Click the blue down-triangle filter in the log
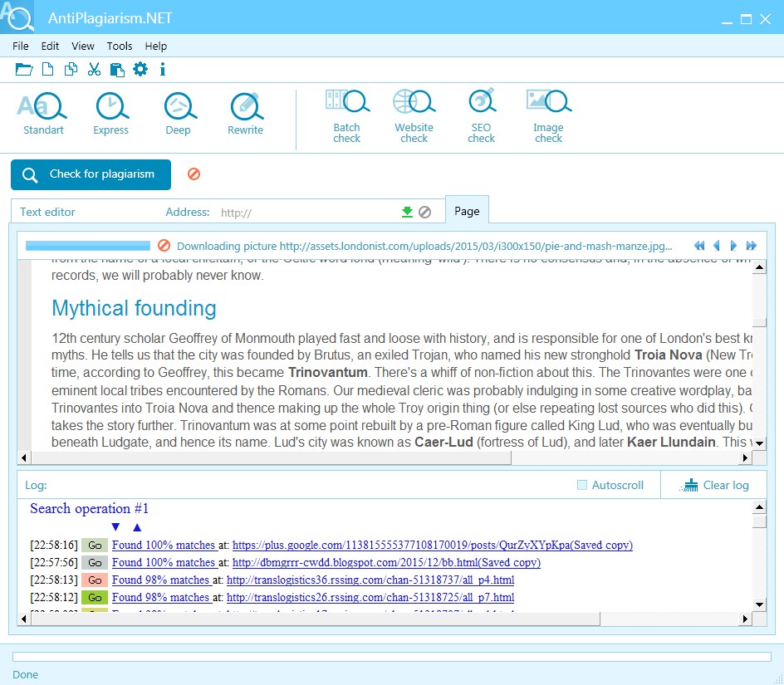Screen dimensions: 784x685 (115, 527)
